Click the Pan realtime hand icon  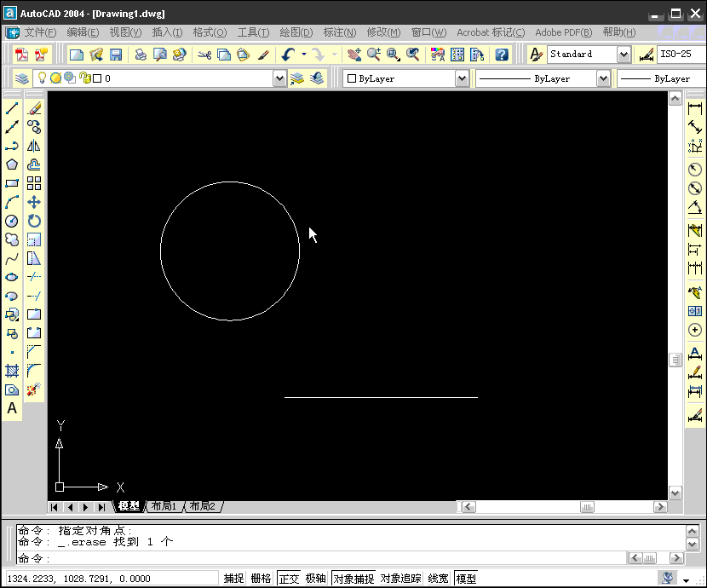[354, 55]
